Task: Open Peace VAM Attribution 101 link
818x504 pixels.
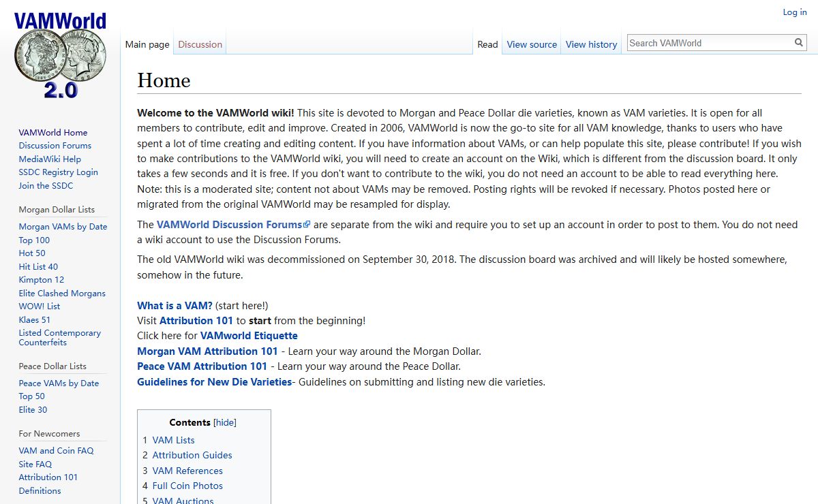Action: point(202,366)
